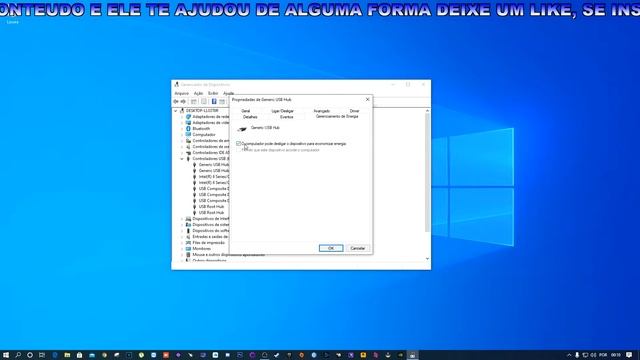The height and width of the screenshot is (360, 640).
Task: Open the Action Center notification icon
Action: pos(629,355)
